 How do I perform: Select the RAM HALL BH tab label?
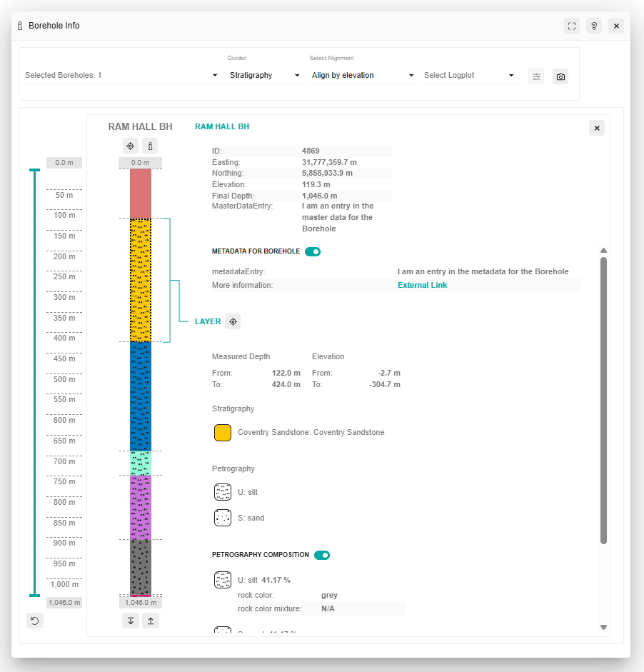221,126
